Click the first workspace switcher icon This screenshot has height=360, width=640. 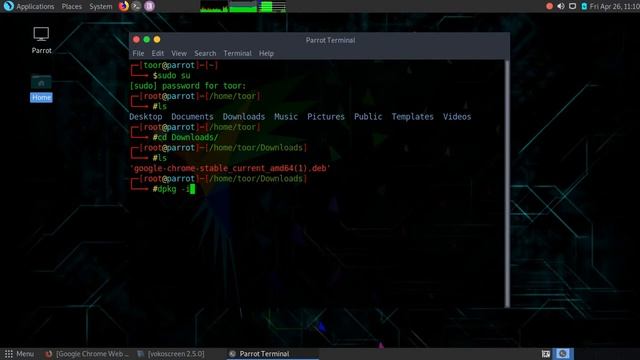[x=546, y=354]
